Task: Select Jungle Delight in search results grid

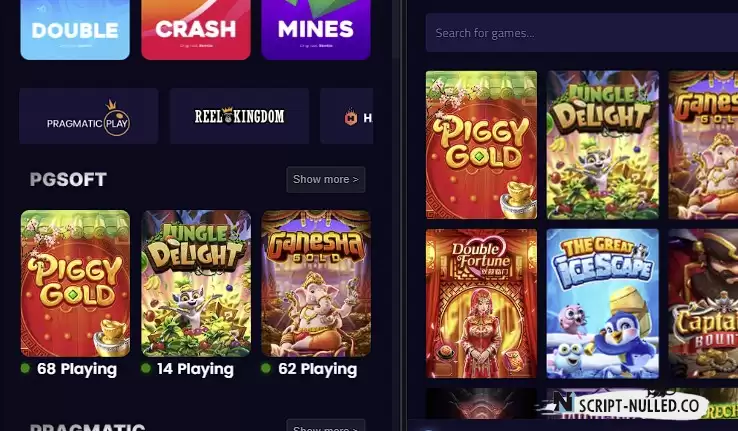Action: (602, 145)
